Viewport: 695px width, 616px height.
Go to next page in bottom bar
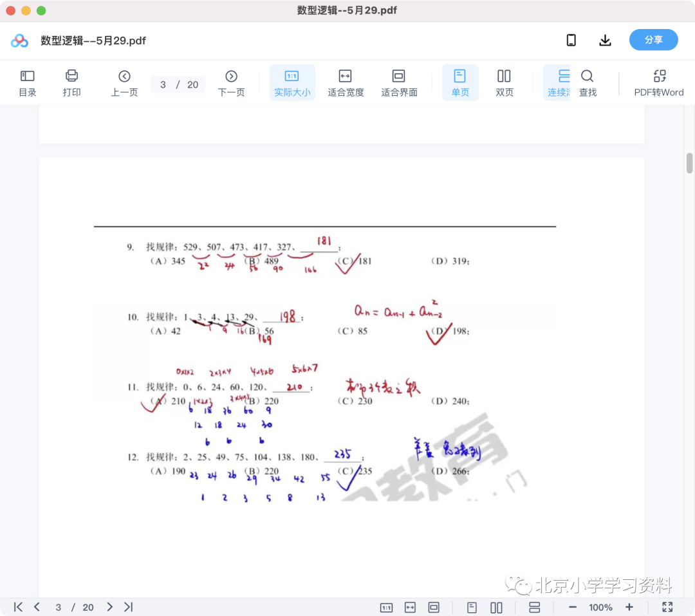pos(109,607)
